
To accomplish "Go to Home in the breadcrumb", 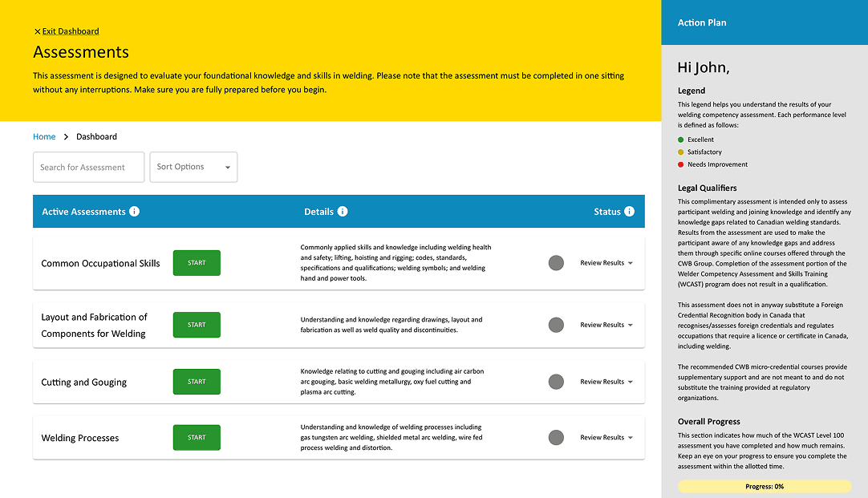I will pos(44,137).
